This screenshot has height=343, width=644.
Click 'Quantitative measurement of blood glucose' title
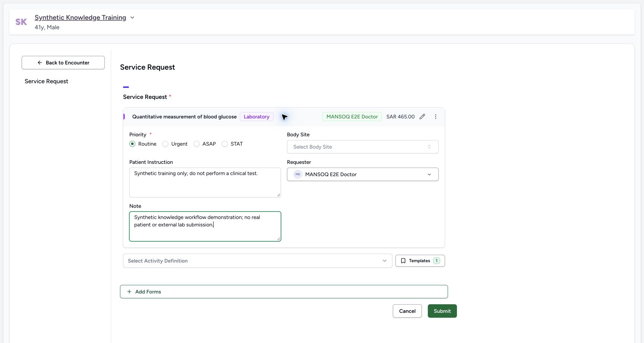point(184,117)
